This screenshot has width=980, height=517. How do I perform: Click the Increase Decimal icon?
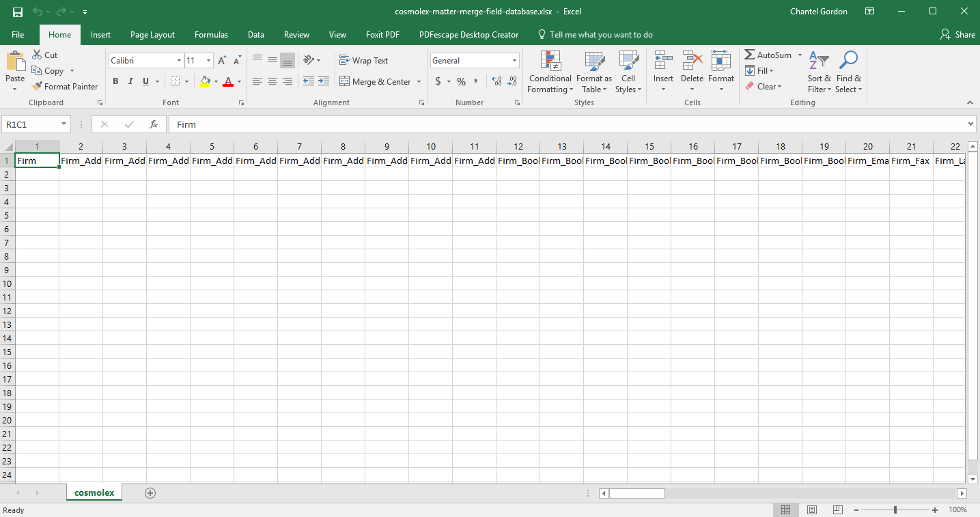tap(496, 81)
